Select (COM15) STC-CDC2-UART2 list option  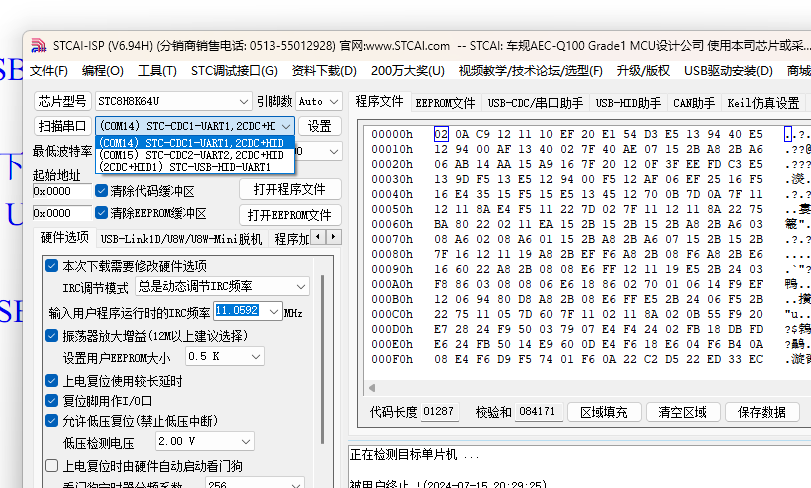tap(195, 155)
